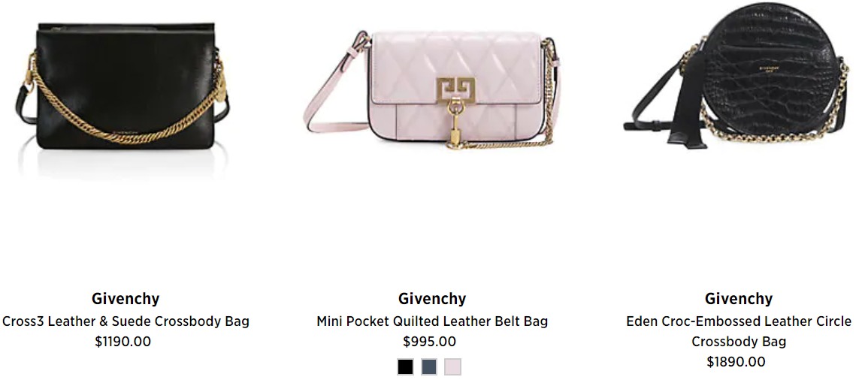
Task: Select the black color swatch
Action: tap(405, 366)
